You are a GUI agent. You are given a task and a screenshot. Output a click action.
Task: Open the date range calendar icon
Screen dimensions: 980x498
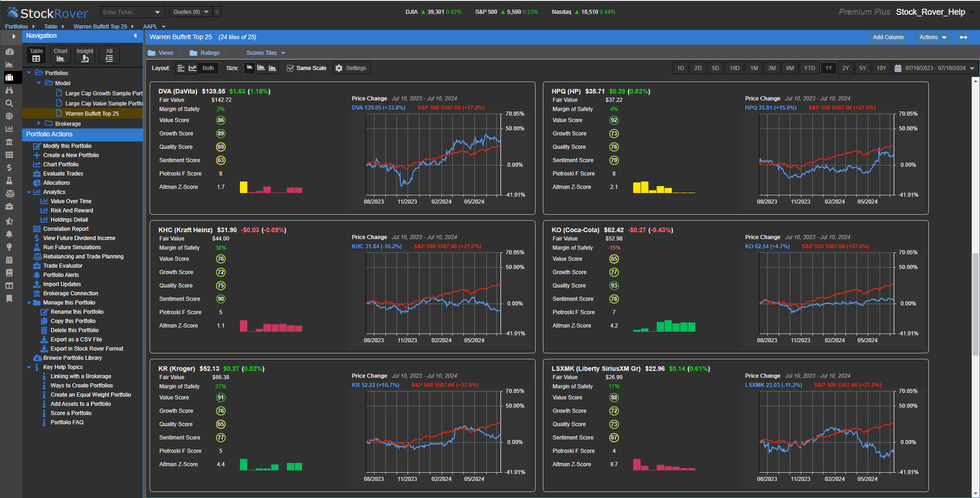pyautogui.click(x=898, y=68)
